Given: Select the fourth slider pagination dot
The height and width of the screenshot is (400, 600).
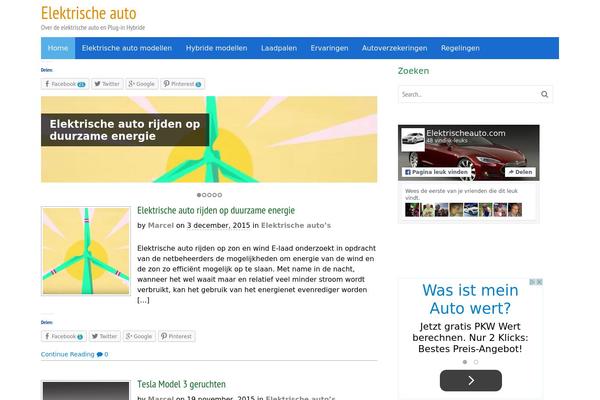Looking at the screenshot, I should coord(215,195).
